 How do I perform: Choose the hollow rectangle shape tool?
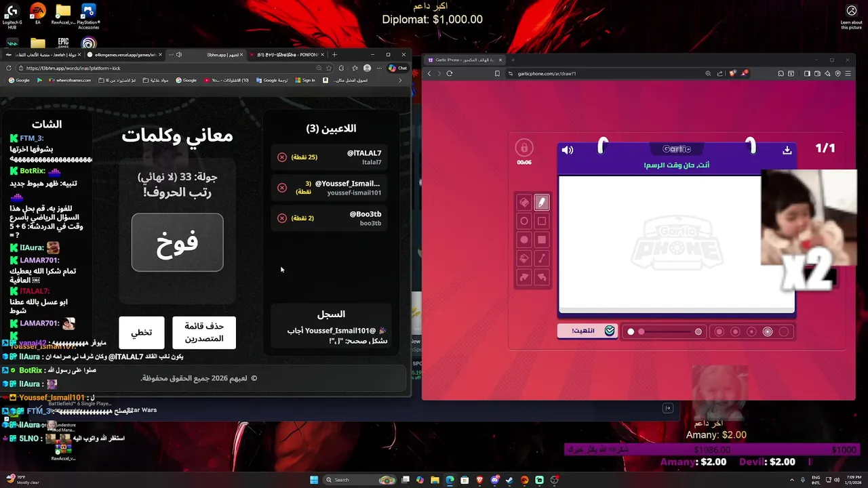coord(542,221)
